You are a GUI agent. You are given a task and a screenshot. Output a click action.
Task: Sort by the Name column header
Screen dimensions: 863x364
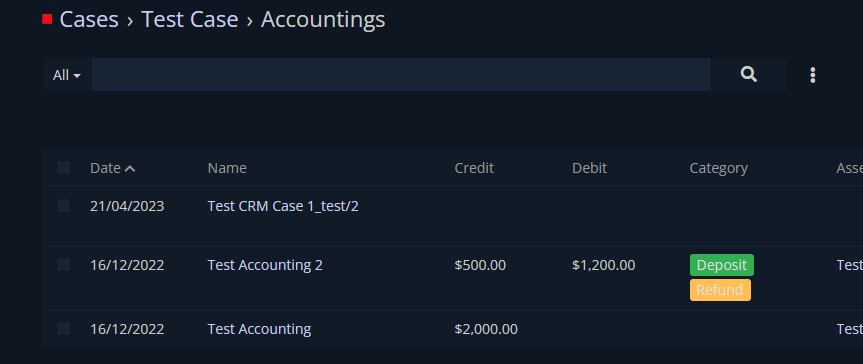pyautogui.click(x=227, y=168)
